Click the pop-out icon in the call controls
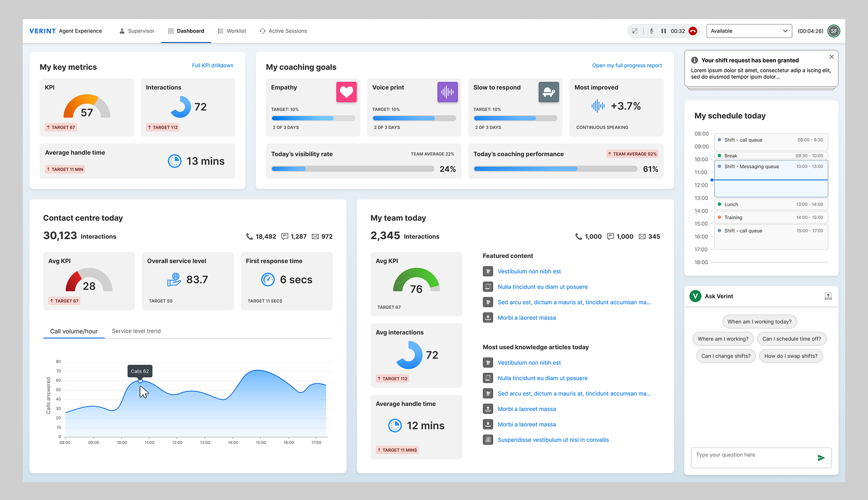868x500 pixels. [x=635, y=31]
